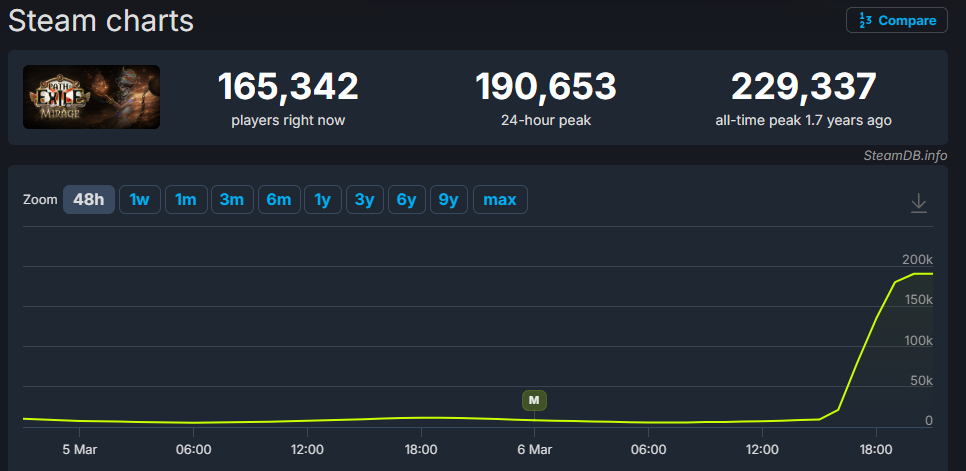966x471 pixels.
Task: Click the 229,337 all-time peak figure
Action: click(x=803, y=87)
